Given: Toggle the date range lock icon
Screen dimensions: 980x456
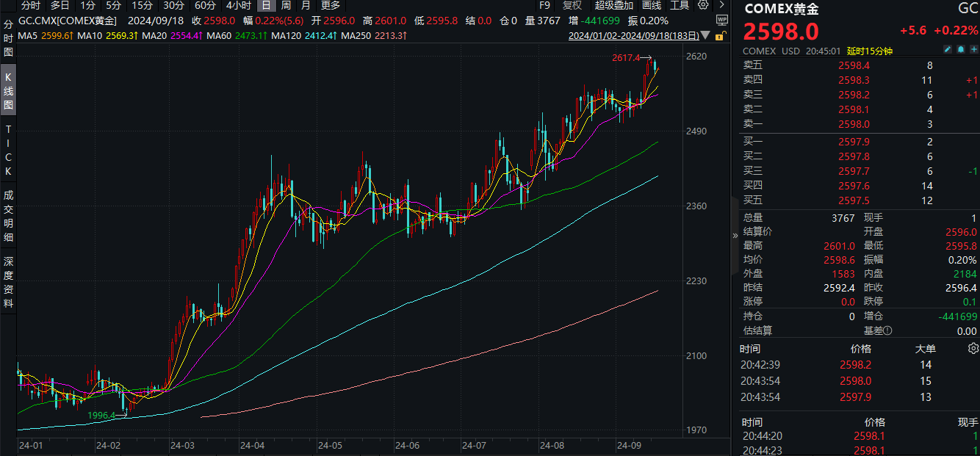Looking at the screenshot, I should pyautogui.click(x=721, y=35).
